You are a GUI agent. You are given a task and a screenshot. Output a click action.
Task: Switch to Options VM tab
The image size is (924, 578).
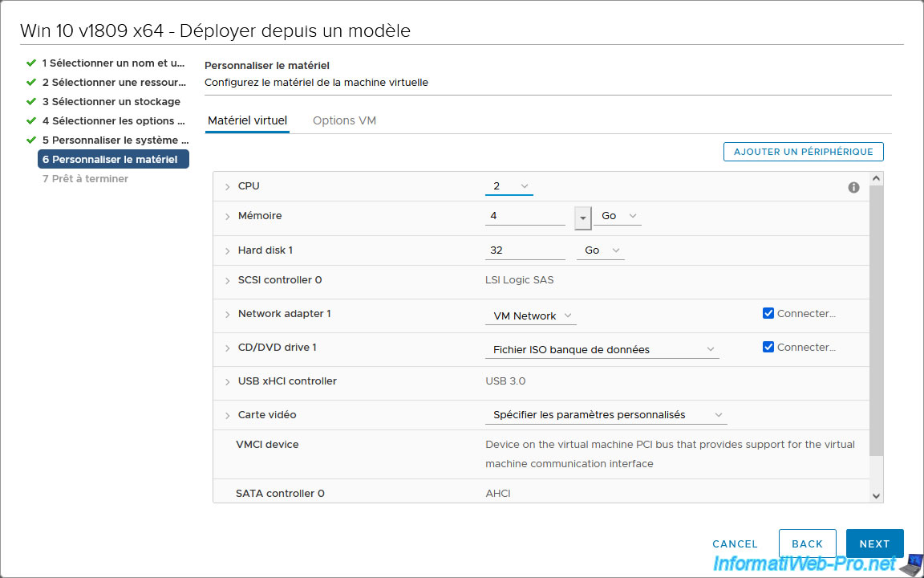coord(344,121)
